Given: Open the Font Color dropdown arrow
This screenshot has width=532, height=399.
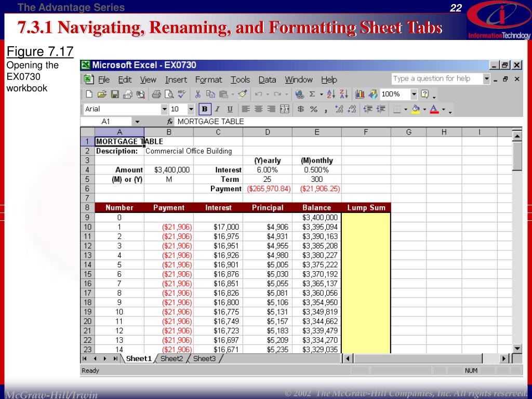Looking at the screenshot, I should tap(444, 109).
